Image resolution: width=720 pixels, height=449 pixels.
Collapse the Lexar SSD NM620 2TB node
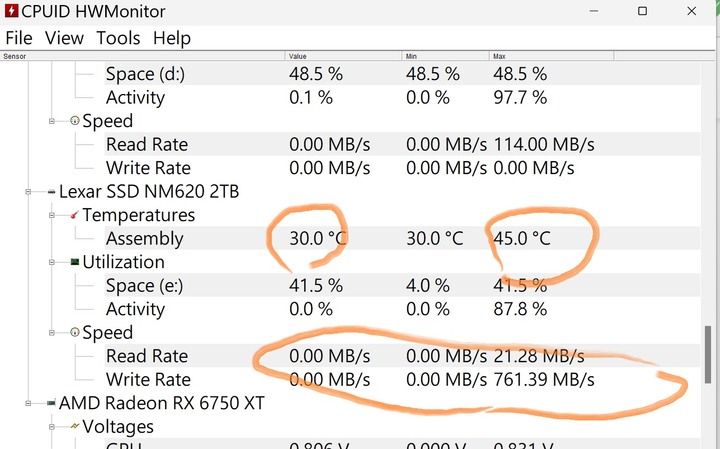tap(28, 191)
